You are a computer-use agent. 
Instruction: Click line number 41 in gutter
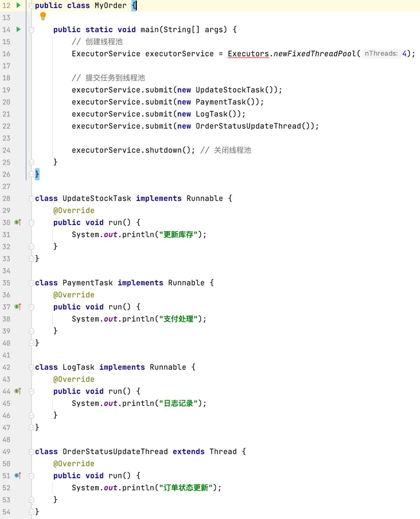[x=6, y=355]
